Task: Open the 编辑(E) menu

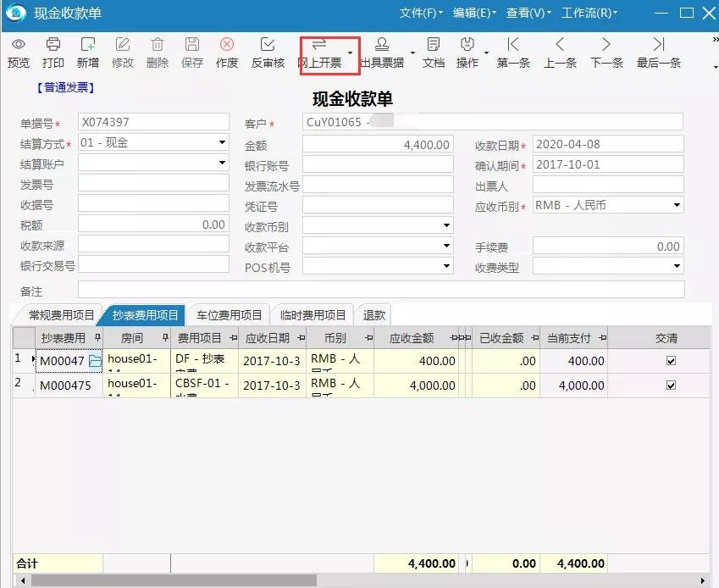Action: tap(474, 13)
